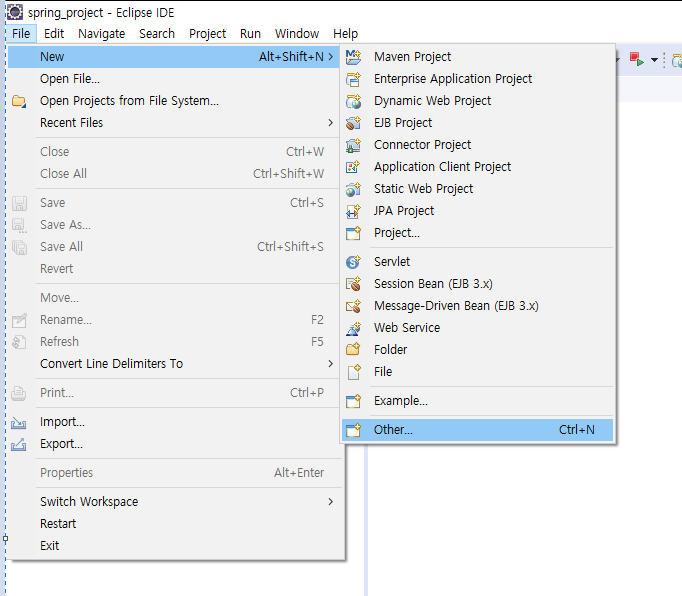
Task: Select Export... menu entry
Action: click(173, 444)
